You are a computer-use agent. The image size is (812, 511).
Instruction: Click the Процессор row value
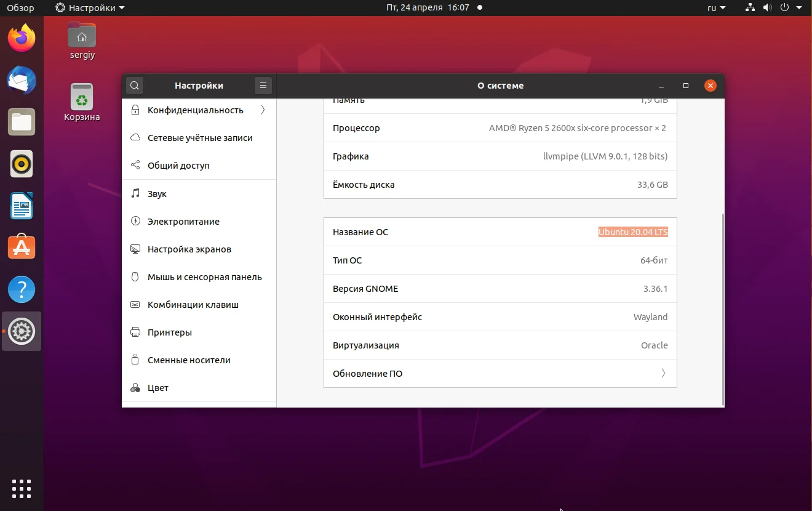(578, 128)
